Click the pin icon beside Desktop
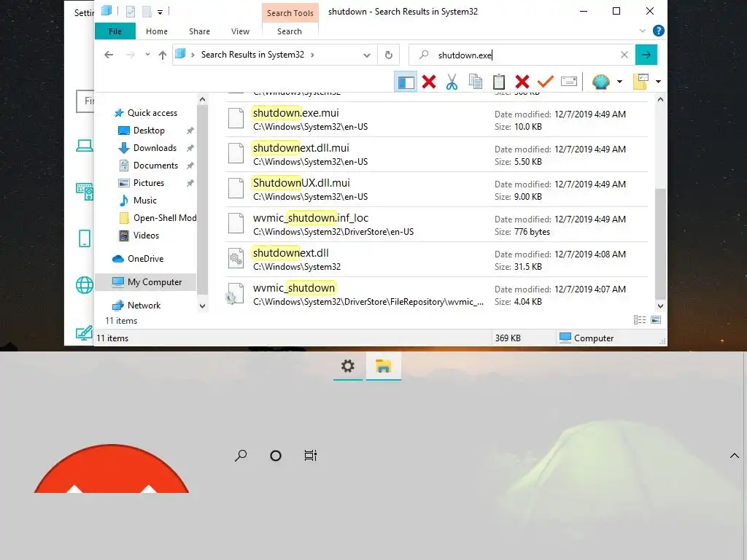The height and width of the screenshot is (560, 747). tap(190, 131)
